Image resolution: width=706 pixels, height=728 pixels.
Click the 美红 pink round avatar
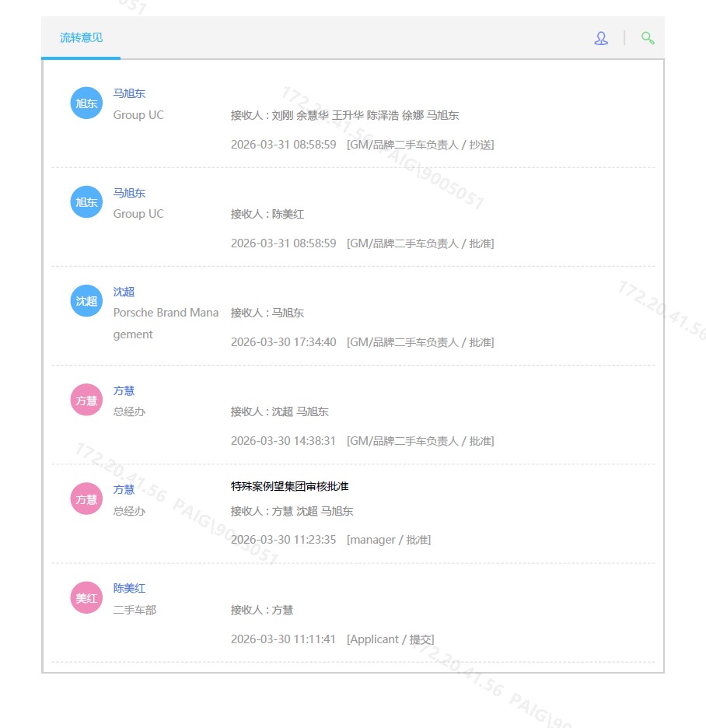point(86,598)
